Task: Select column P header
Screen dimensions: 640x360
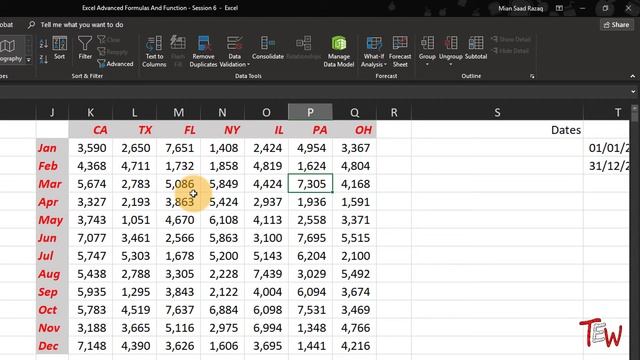Action: [x=310, y=112]
